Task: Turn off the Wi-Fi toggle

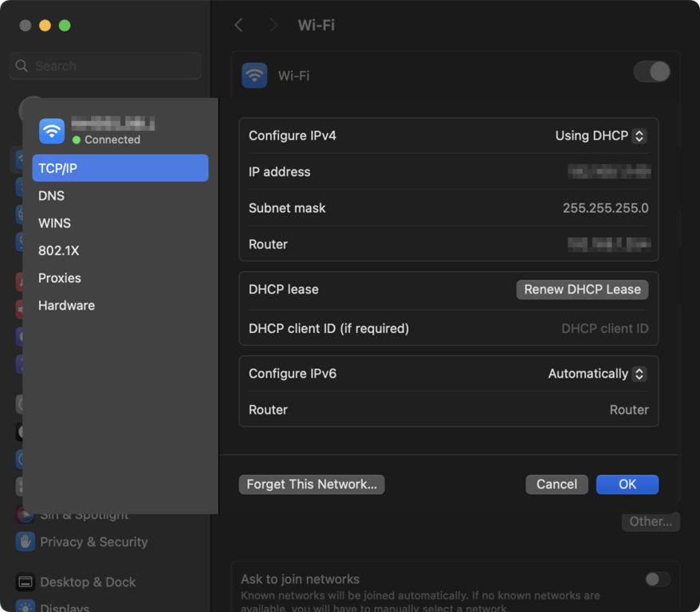Action: (651, 72)
